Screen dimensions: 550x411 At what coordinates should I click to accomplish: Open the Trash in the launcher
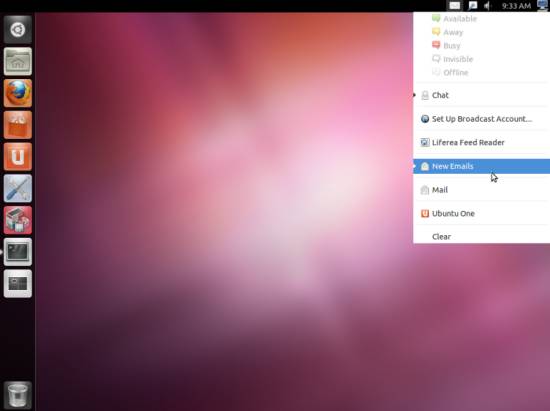18,395
